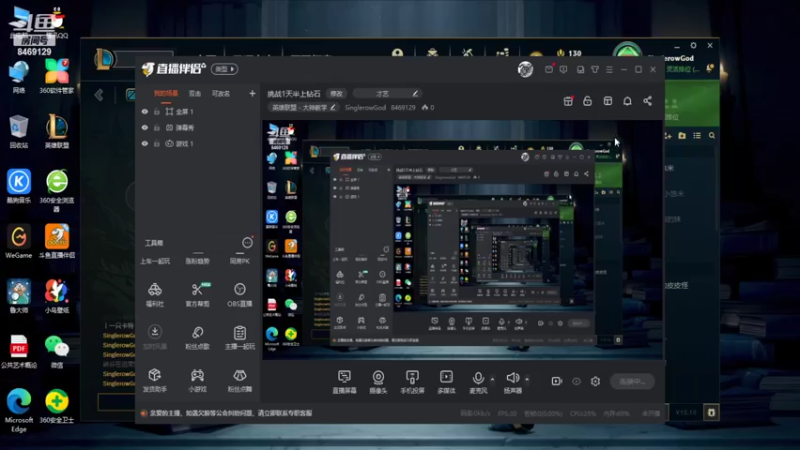
Task: Add 摄像头 camera source
Action: click(378, 382)
